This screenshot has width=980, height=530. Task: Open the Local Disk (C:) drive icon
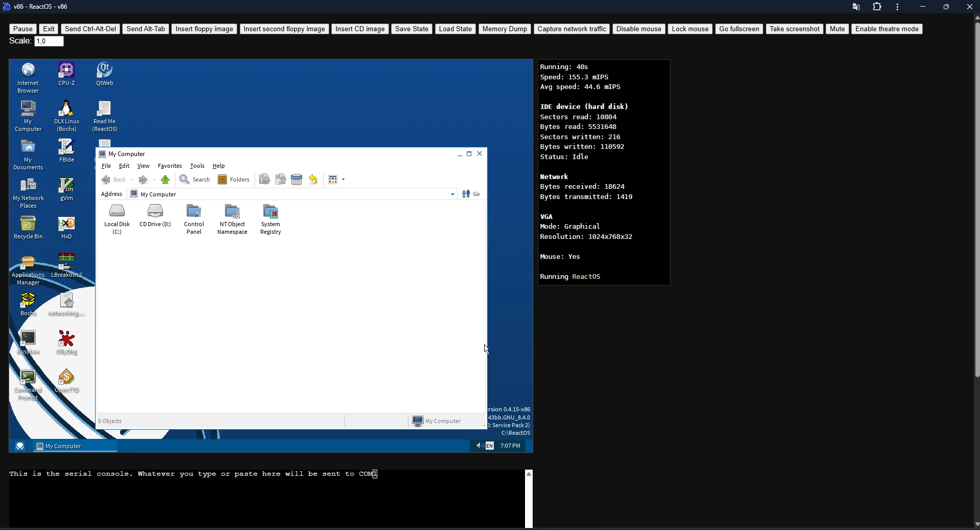pos(117,219)
